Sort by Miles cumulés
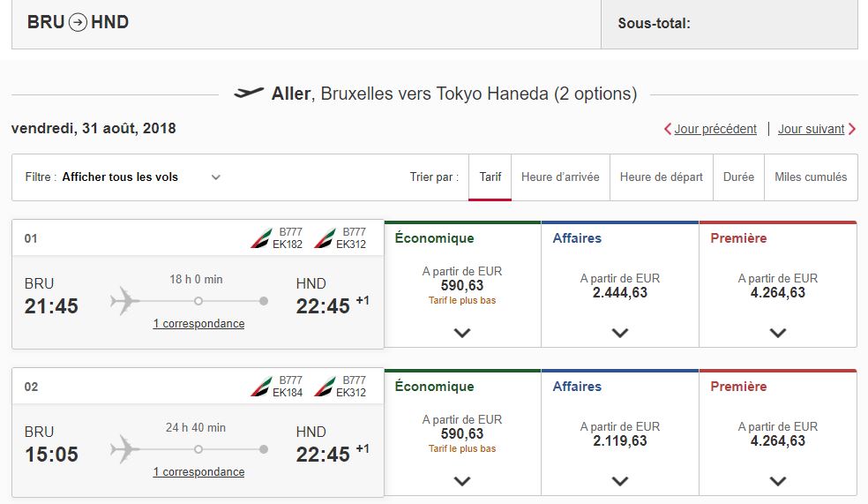The width and height of the screenshot is (868, 504). (811, 177)
